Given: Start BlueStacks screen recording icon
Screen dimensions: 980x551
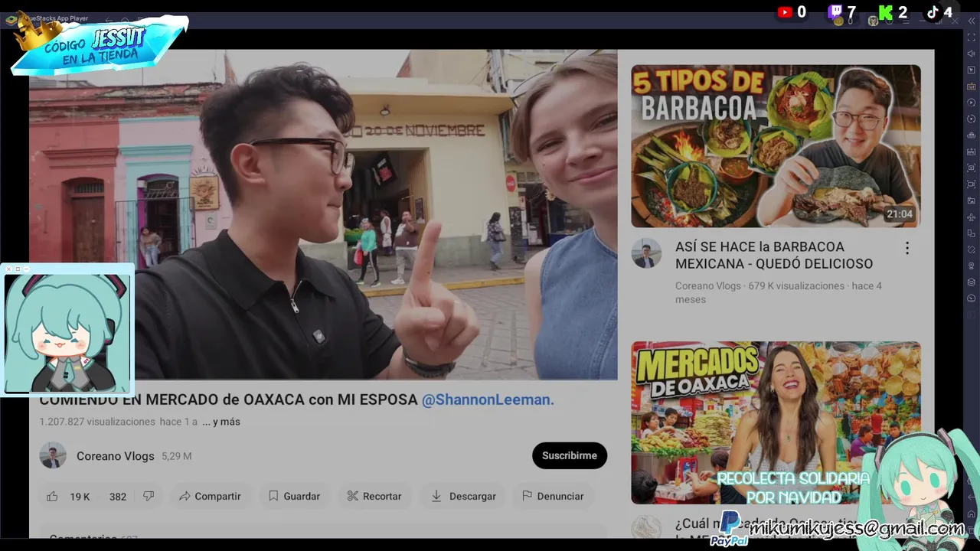Looking at the screenshot, I should (x=972, y=184).
